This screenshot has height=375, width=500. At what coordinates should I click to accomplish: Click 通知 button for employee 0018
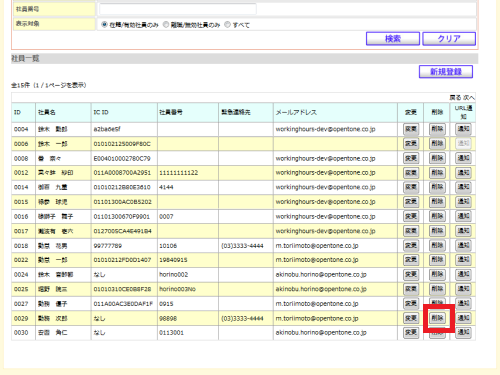pos(463,246)
